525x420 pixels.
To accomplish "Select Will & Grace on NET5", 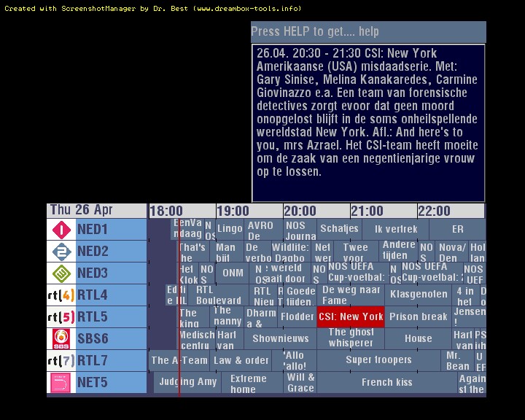I will pyautogui.click(x=300, y=382).
